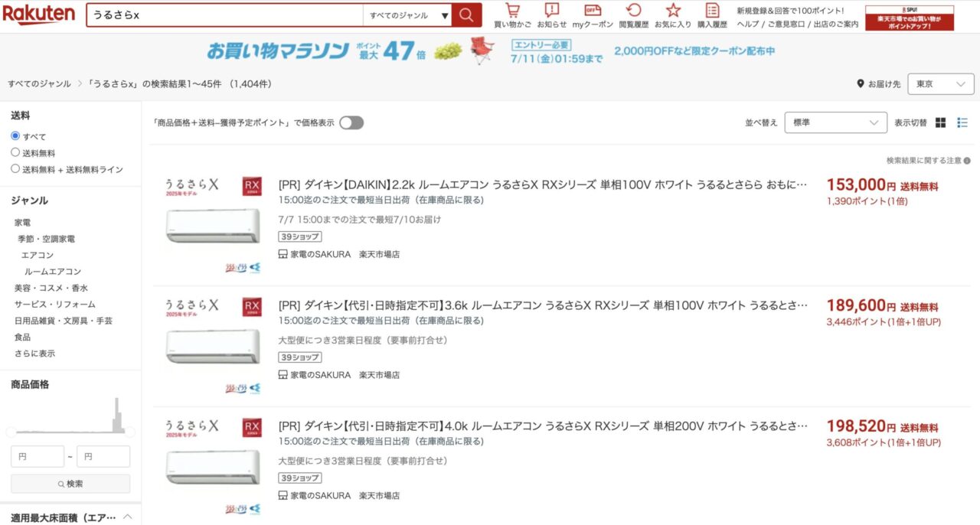This screenshot has width=980, height=525.
Task: Select the エアコン genre
Action: coord(38,255)
